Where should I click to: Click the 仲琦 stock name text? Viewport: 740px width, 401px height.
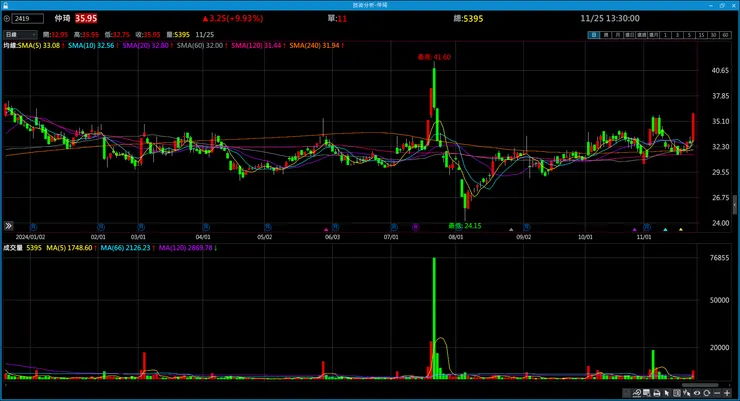[x=62, y=18]
